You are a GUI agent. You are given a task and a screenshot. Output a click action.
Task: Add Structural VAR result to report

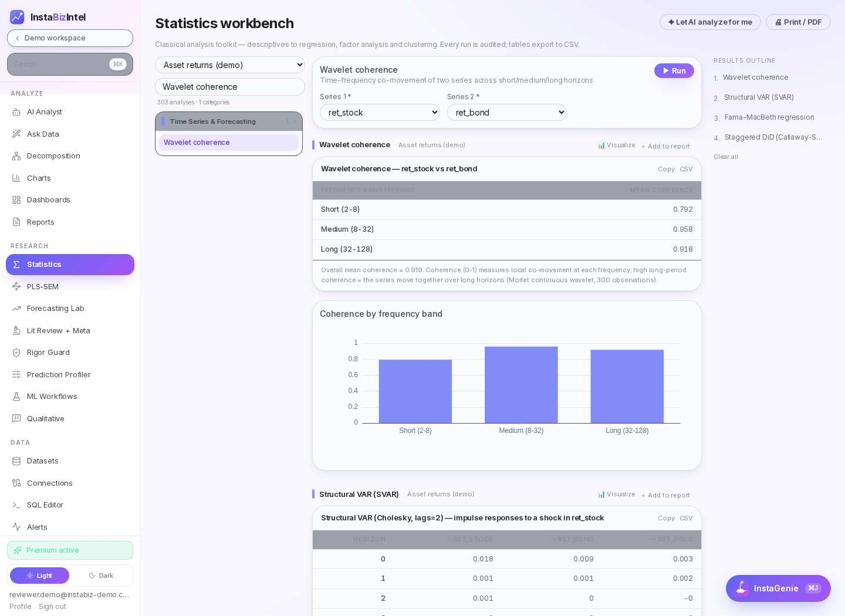tap(665, 495)
